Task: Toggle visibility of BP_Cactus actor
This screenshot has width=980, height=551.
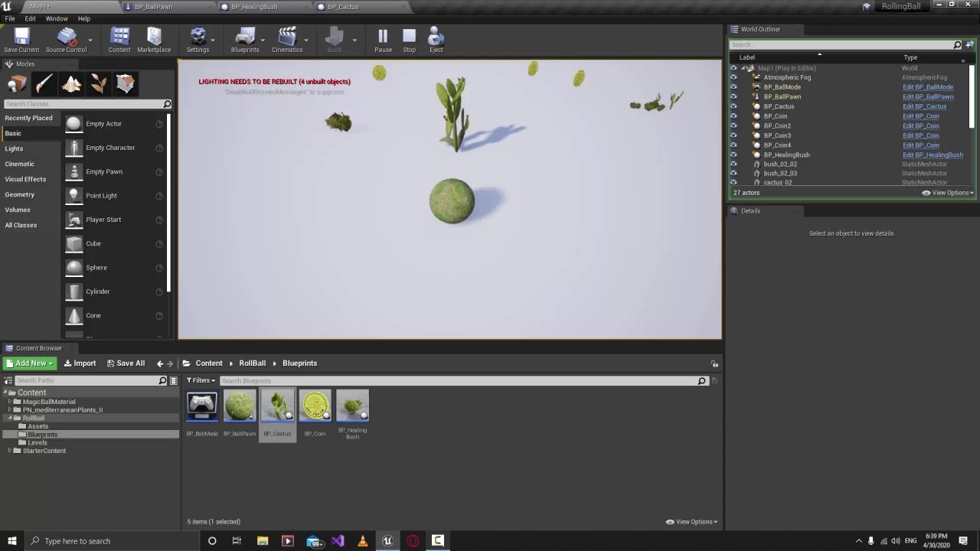Action: (x=733, y=106)
